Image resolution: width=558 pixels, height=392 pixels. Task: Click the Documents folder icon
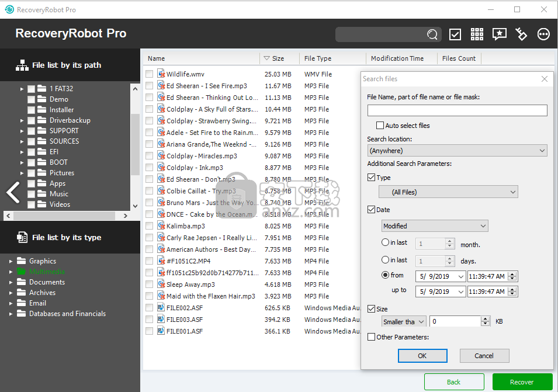[22, 282]
